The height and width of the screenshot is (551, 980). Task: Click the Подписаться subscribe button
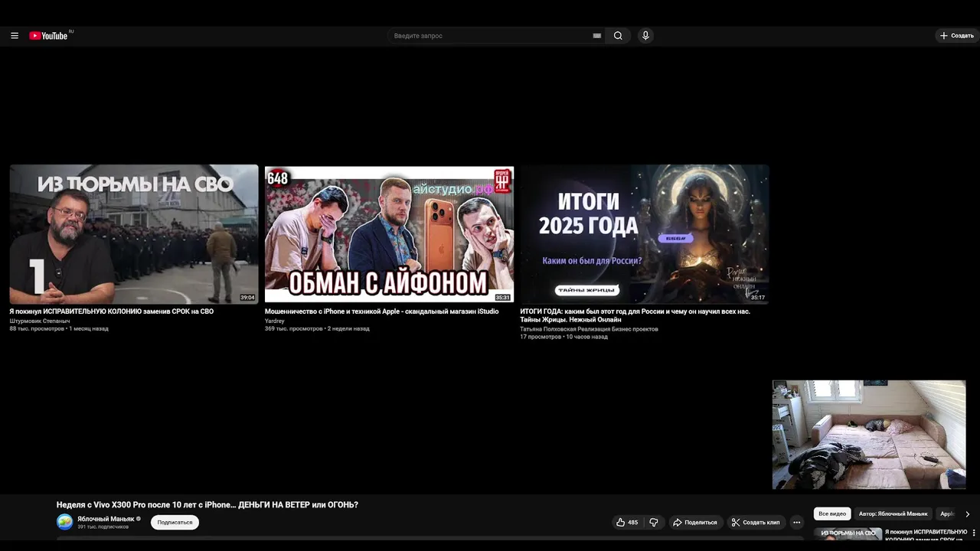tap(175, 522)
